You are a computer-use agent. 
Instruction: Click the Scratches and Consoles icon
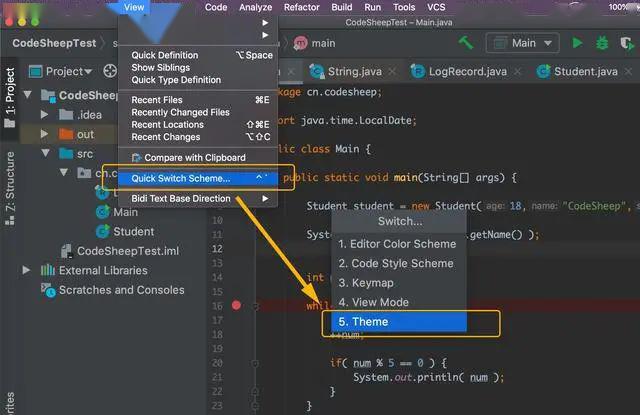(x=48, y=290)
